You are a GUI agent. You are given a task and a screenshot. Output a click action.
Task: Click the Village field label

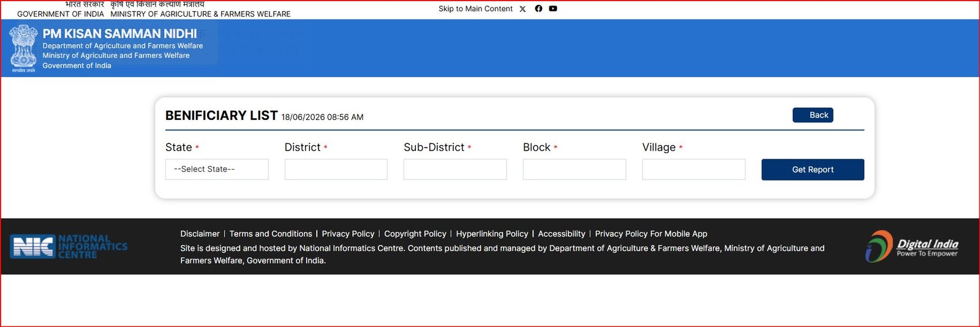click(658, 148)
